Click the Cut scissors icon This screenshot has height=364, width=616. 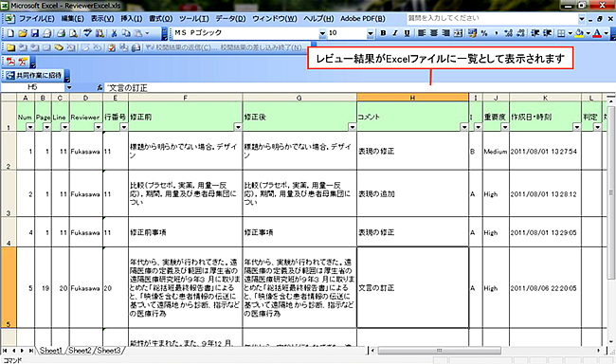pyautogui.click(x=115, y=33)
